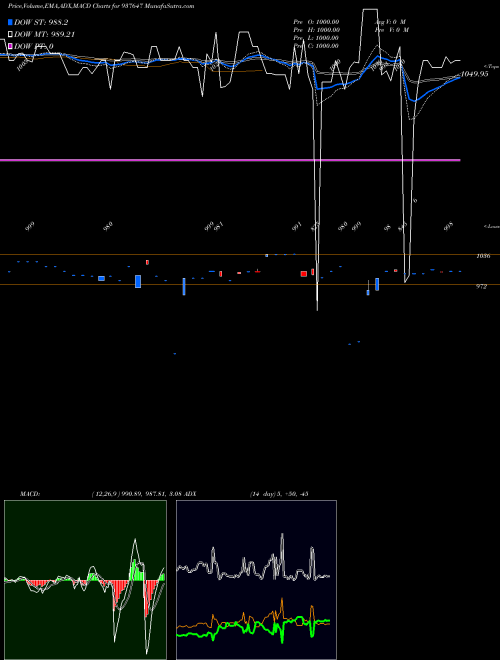Click the 'Pre O: 1000.00' value

click(316, 22)
